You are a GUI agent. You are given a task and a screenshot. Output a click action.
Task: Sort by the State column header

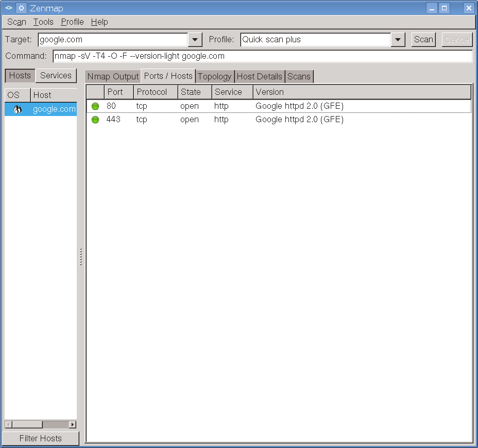pos(195,92)
